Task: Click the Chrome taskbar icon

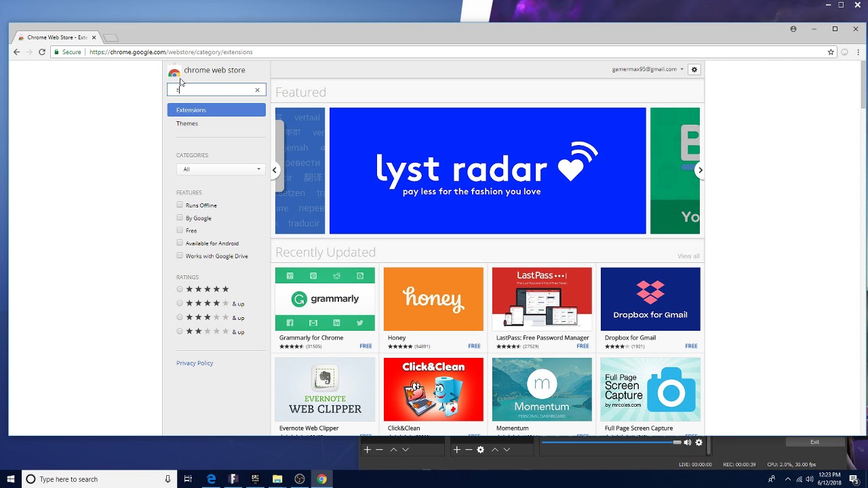Action: [x=321, y=479]
